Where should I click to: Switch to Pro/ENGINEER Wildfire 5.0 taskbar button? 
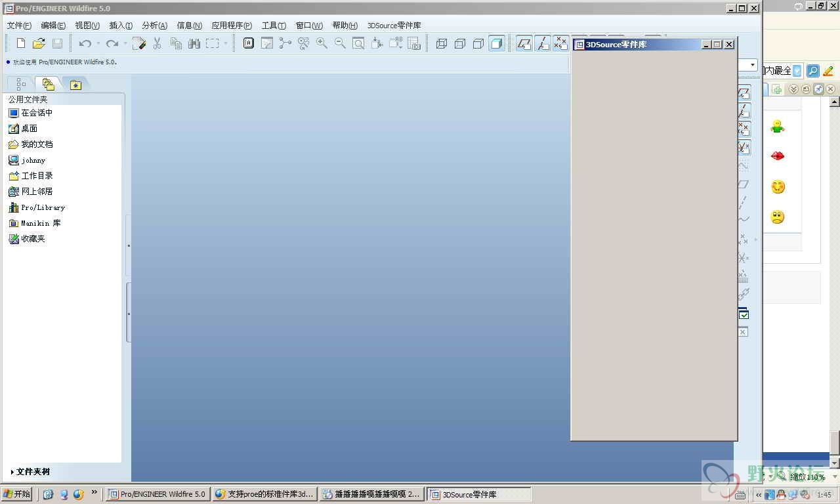tap(157, 494)
